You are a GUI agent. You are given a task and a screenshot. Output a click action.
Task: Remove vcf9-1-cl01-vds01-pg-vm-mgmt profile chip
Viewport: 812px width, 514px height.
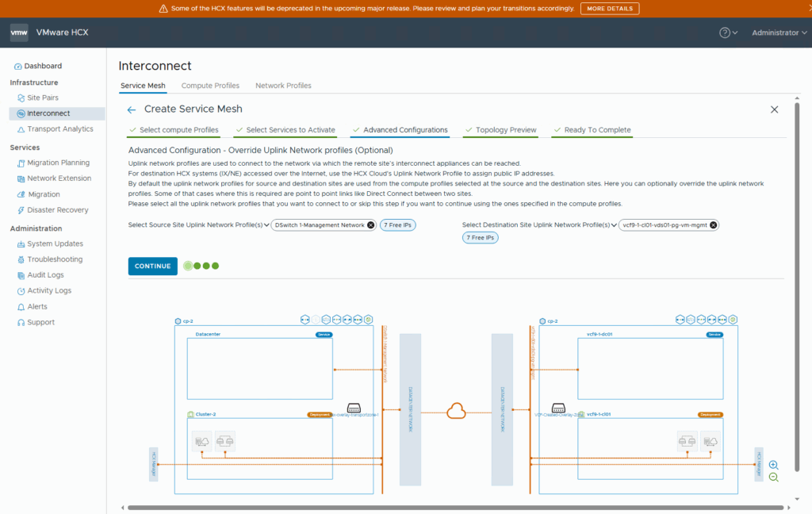pos(713,225)
